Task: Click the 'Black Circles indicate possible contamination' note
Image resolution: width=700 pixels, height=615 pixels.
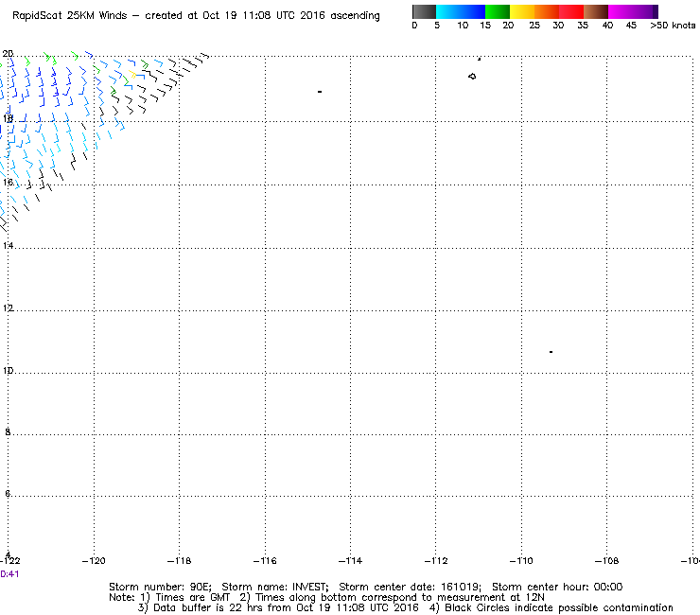Action: (x=559, y=607)
